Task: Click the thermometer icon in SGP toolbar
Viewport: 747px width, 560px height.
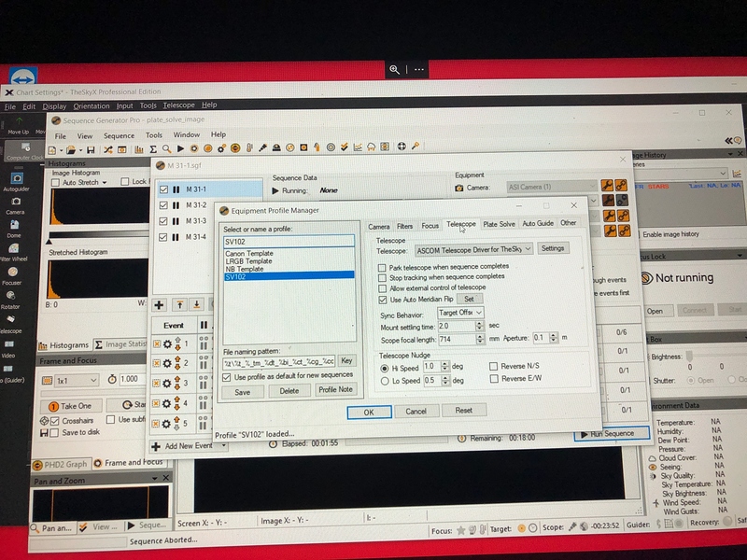Action: 248,148
